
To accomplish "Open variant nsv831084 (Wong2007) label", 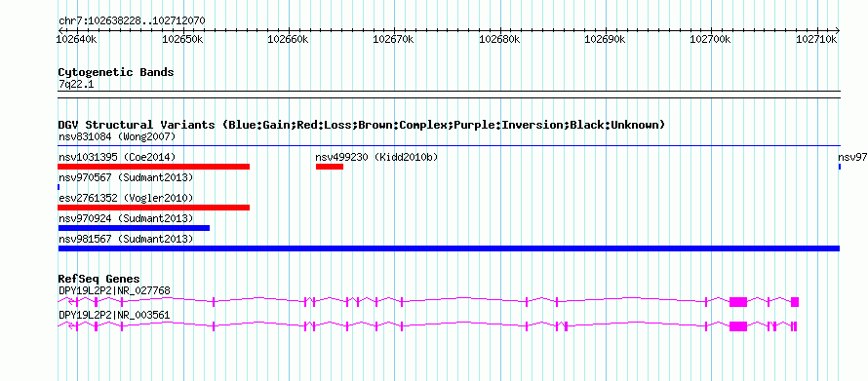I will (x=117, y=136).
